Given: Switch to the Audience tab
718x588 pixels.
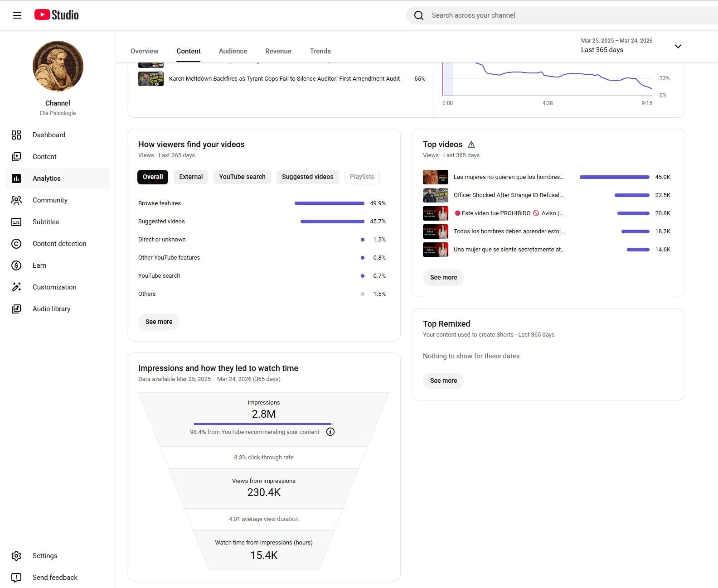Looking at the screenshot, I should click(233, 51).
